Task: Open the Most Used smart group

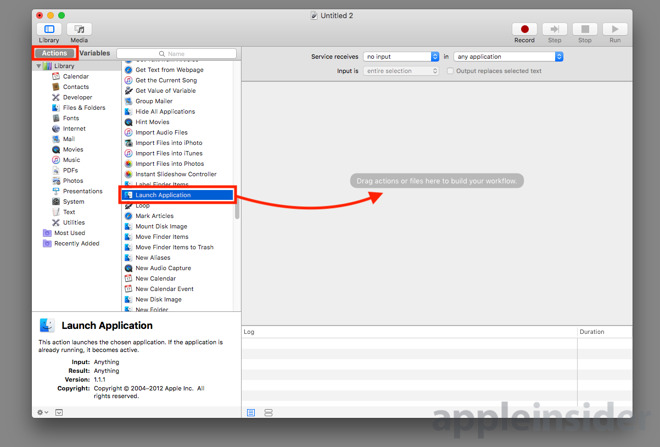Action: [69, 233]
